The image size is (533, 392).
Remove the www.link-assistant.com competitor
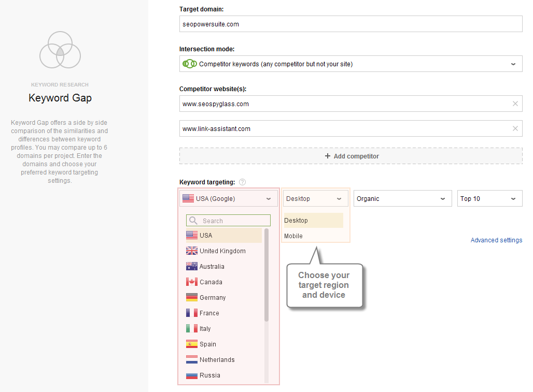[x=515, y=128]
